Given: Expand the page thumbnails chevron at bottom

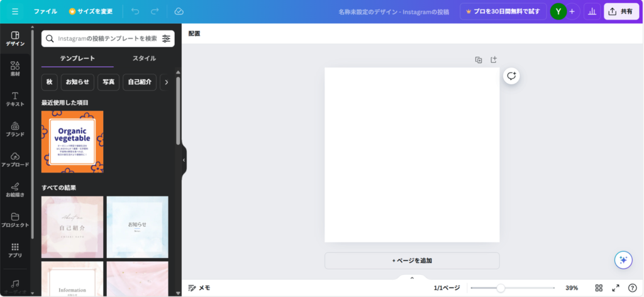Looking at the screenshot, I should pyautogui.click(x=412, y=277).
